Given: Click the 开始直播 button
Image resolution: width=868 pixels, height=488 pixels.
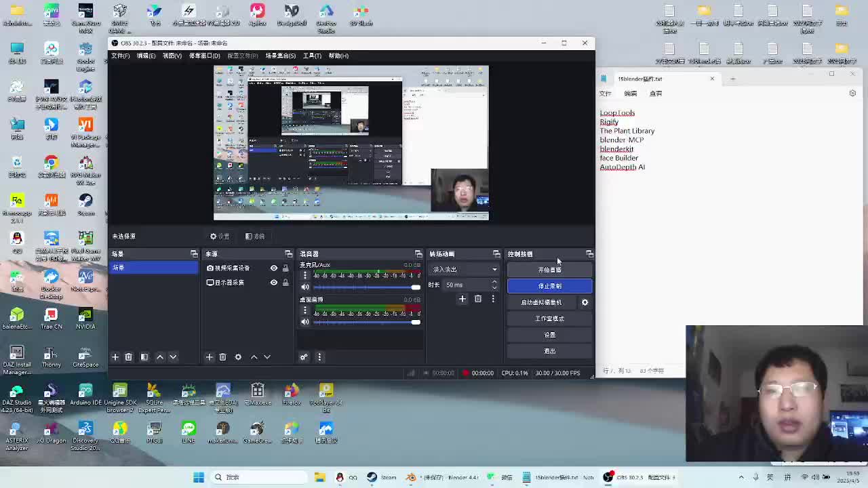Looking at the screenshot, I should [549, 270].
